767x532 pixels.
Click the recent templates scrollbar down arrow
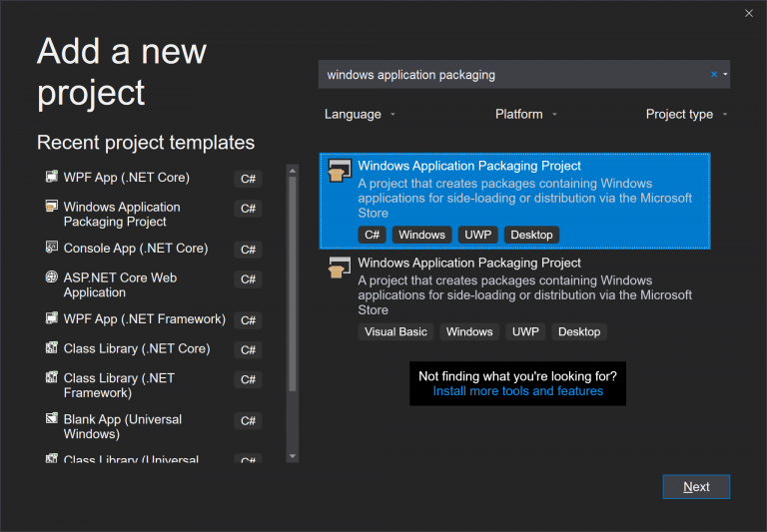click(293, 456)
